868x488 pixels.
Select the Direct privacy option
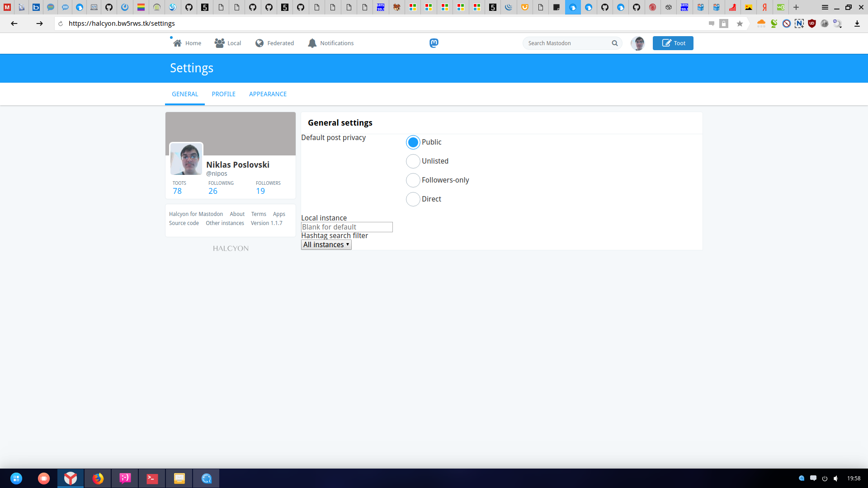(413, 199)
